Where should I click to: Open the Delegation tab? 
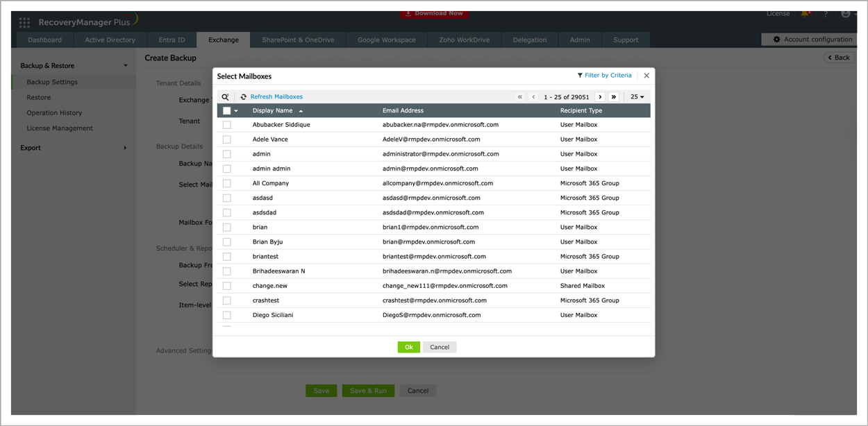[x=530, y=40]
